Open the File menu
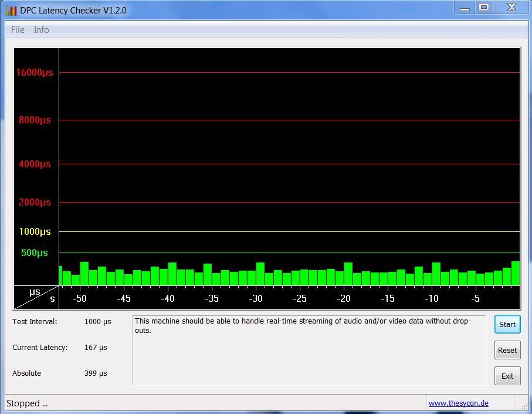Viewport: 532px width, 414px height. (x=18, y=30)
